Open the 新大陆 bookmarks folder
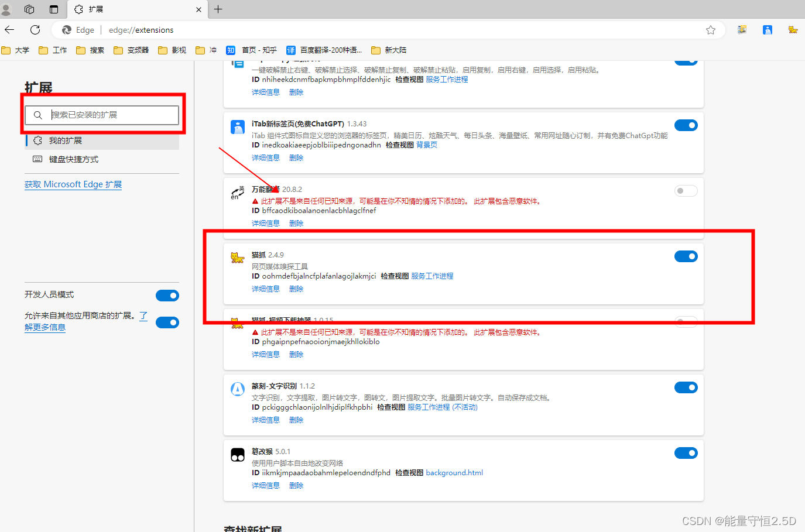This screenshot has width=805, height=532. [x=389, y=50]
